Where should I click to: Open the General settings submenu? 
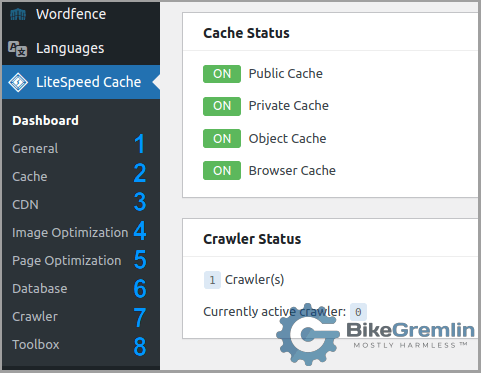[x=35, y=149]
